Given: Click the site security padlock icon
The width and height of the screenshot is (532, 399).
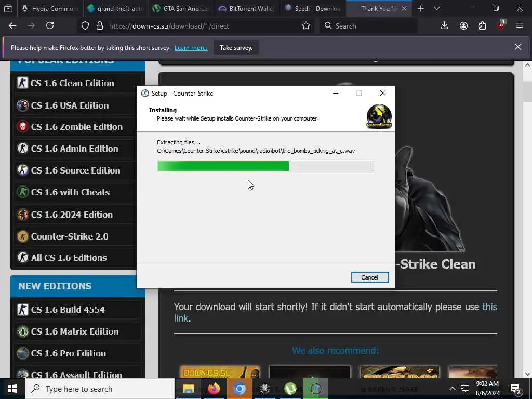Looking at the screenshot, I should tap(99, 26).
